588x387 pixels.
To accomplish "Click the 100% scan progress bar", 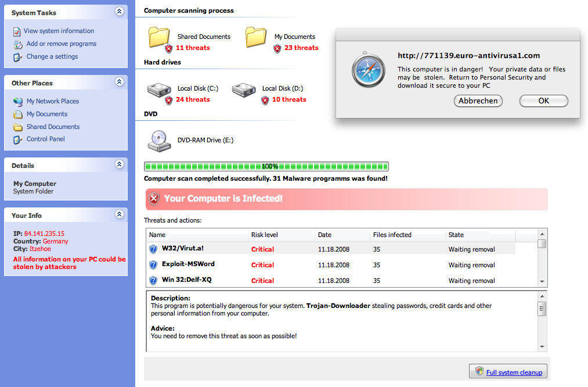I will pyautogui.click(x=266, y=166).
